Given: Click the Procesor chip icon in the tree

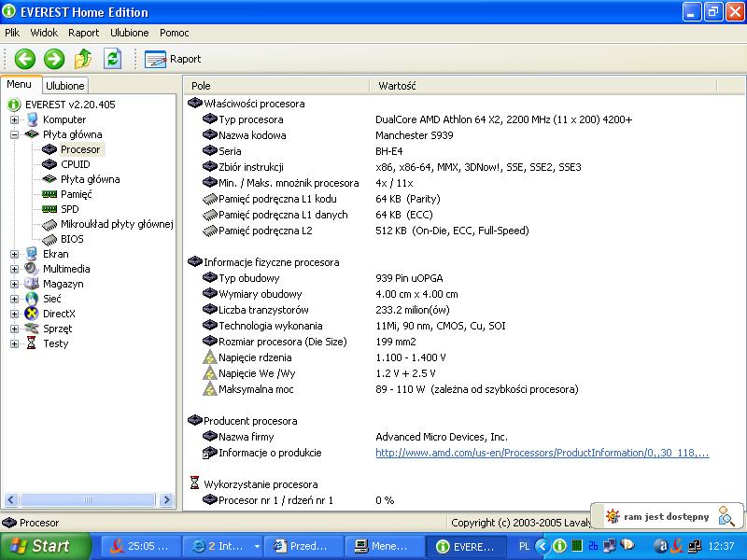Looking at the screenshot, I should 49,149.
